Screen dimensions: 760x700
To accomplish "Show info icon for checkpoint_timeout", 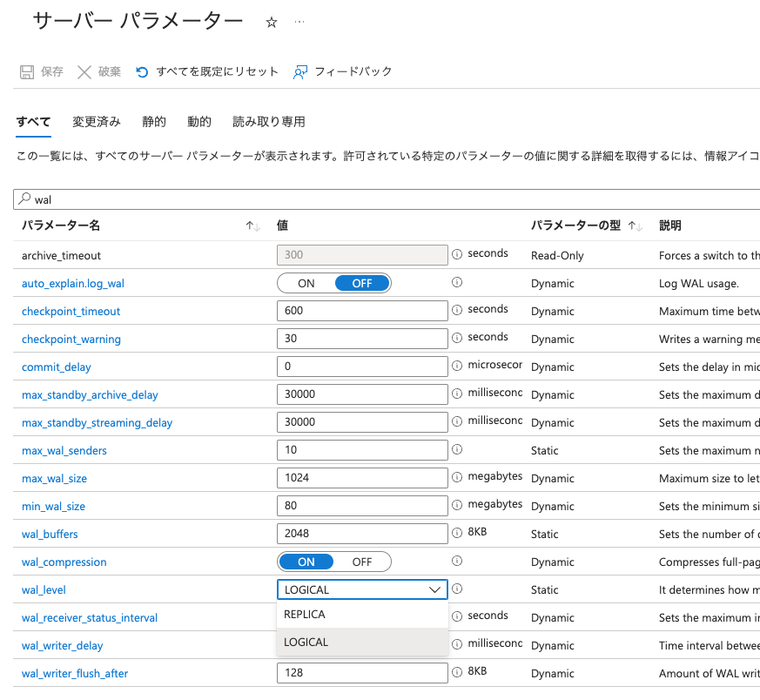I will 457,310.
